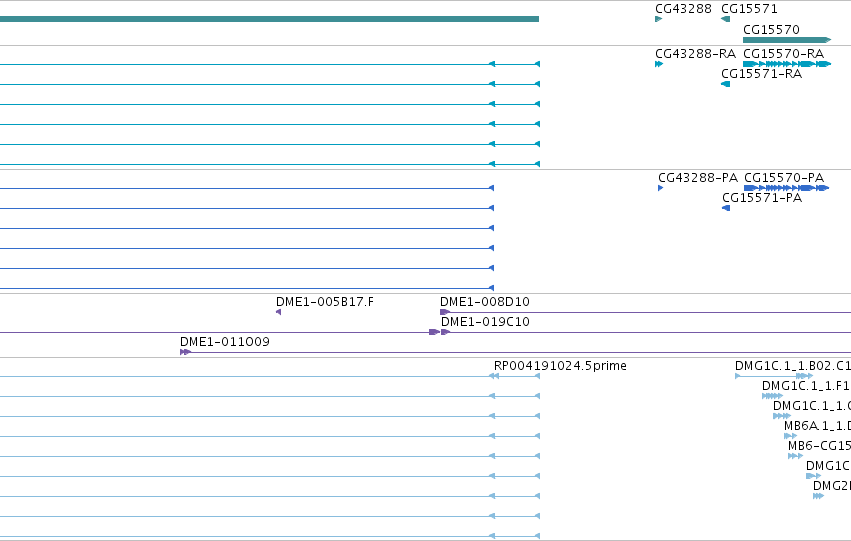Image resolution: width=851 pixels, height=541 pixels.
Task: Open EST RP004191024.5prime
Action: [x=560, y=366]
